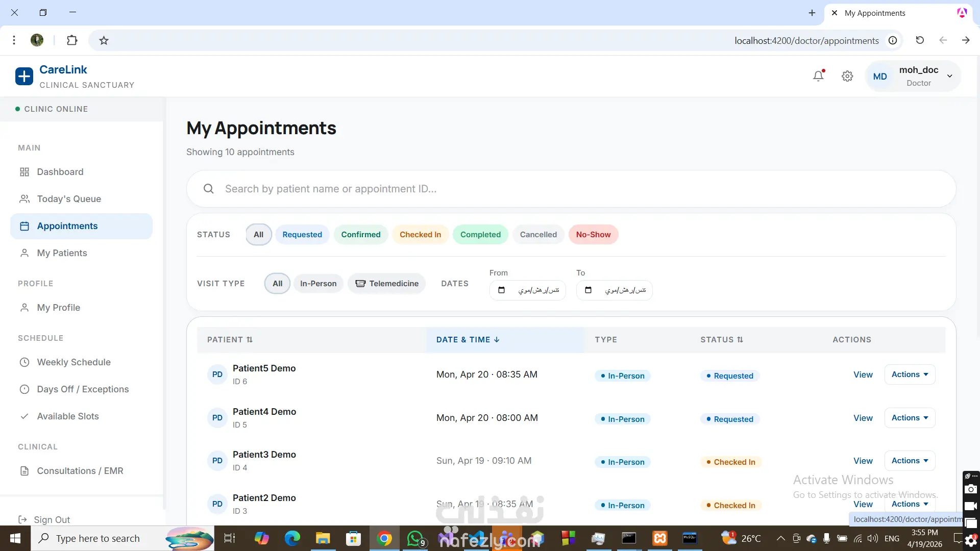The image size is (980, 551).
Task: Open Days Off / Exceptions page
Action: [82, 389]
